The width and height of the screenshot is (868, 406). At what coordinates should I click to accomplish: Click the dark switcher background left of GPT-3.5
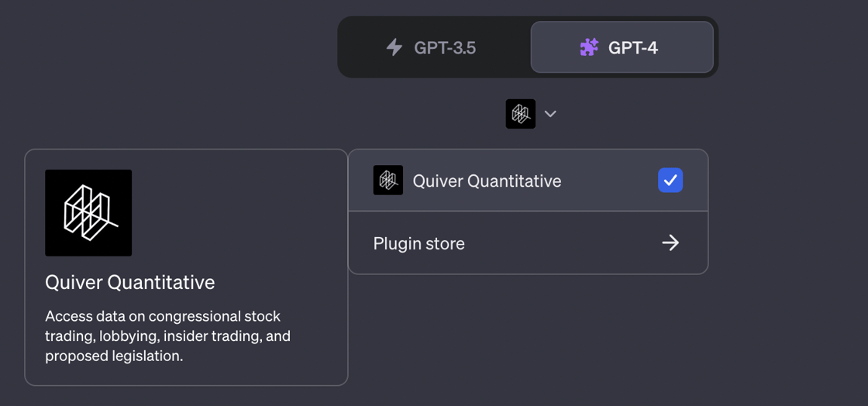(358, 47)
